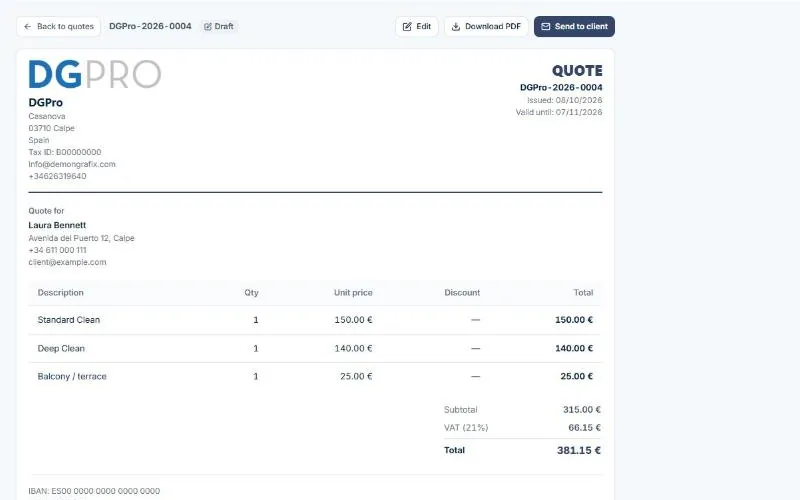800x500 pixels.
Task: Click Balcony / terrace total 25.00 € in bold
Action: click(577, 376)
